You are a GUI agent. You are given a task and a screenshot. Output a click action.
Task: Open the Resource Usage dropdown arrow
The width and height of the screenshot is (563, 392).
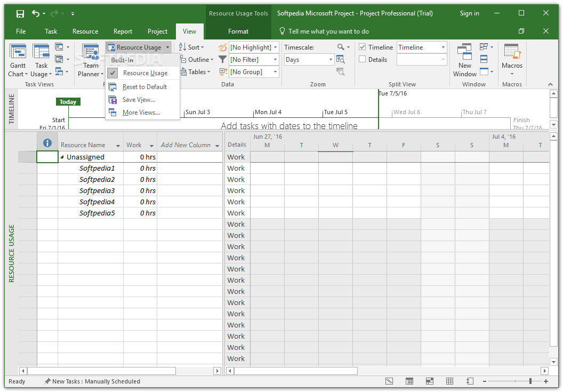click(x=167, y=47)
